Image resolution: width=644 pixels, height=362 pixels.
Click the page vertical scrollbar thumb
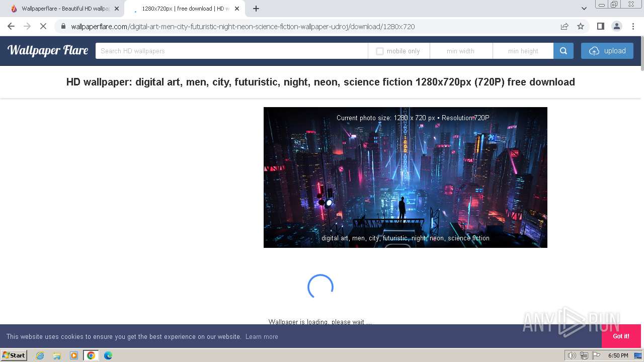[642, 54]
